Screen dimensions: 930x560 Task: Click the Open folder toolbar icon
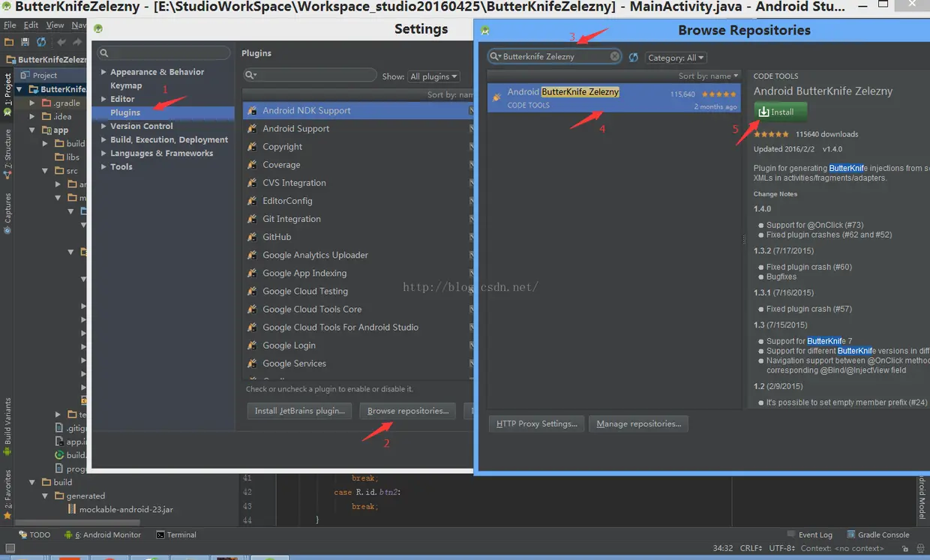[x=9, y=42]
